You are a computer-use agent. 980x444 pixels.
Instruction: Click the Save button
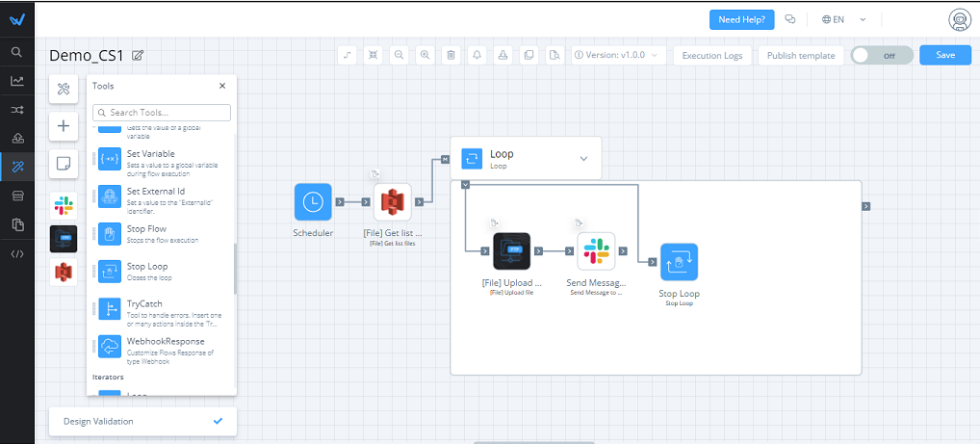coord(944,55)
